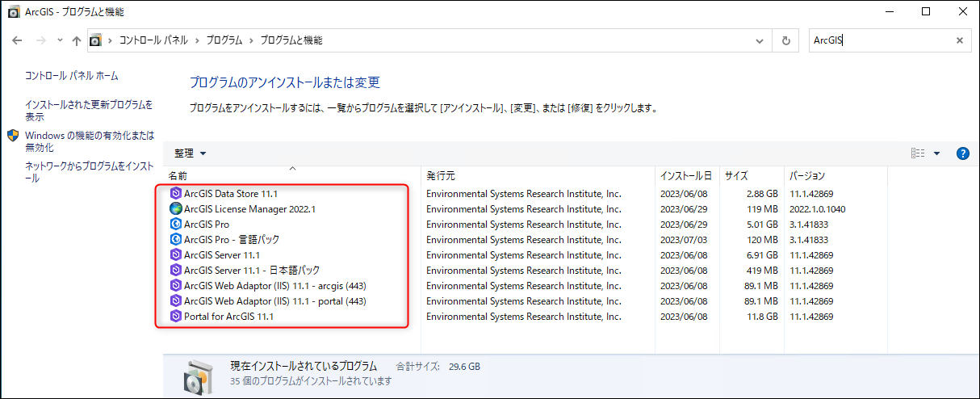Maximize the プログラムと機能 window
Viewport: 980px width, 399px height.
coord(925,12)
